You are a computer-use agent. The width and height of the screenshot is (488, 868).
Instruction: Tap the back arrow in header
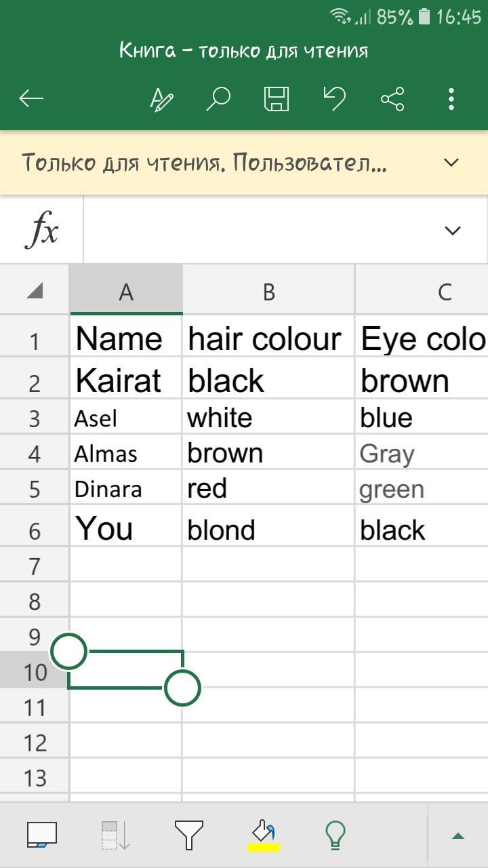[x=31, y=99]
